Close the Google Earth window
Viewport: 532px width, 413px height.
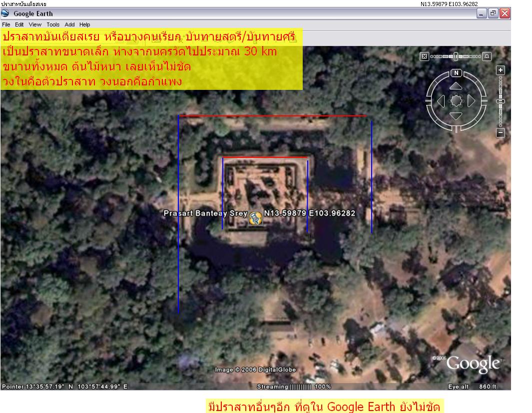[x=505, y=13]
